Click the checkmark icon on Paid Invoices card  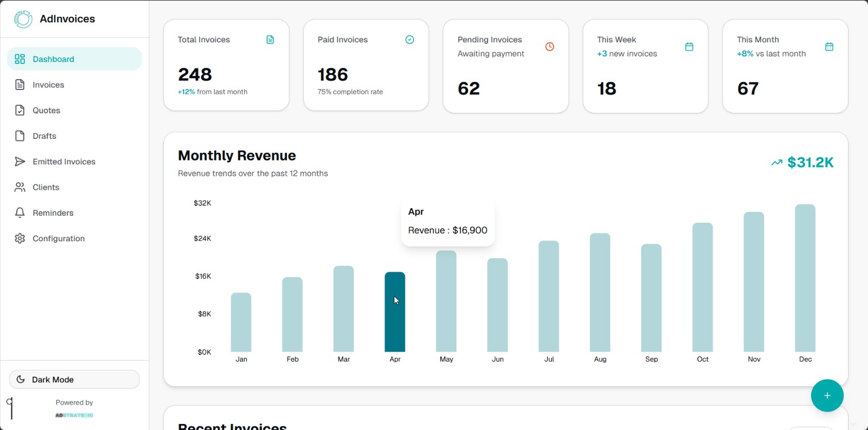(410, 40)
